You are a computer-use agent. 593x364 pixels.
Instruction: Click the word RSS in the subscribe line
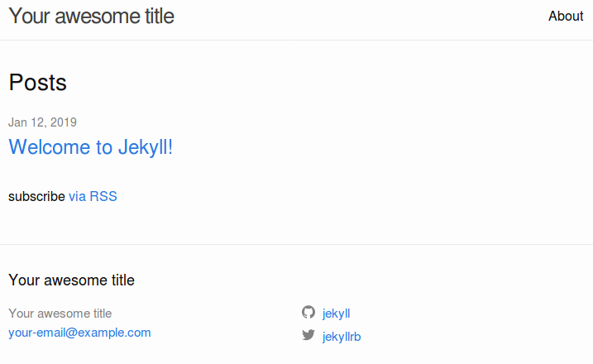point(103,196)
